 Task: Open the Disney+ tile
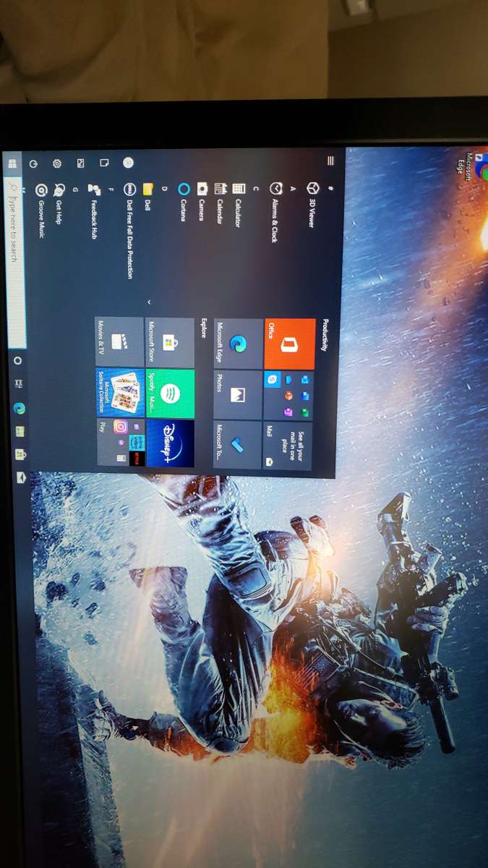(x=170, y=443)
